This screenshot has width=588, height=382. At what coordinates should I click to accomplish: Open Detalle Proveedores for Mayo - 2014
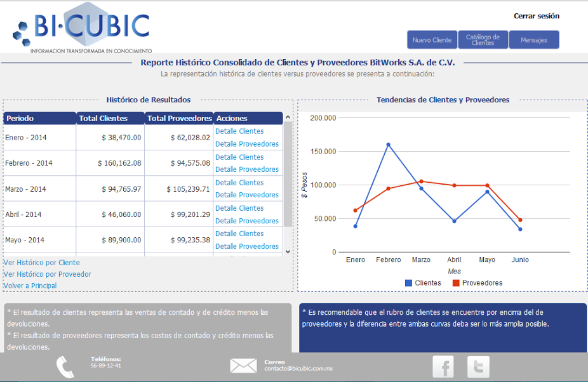click(x=247, y=246)
